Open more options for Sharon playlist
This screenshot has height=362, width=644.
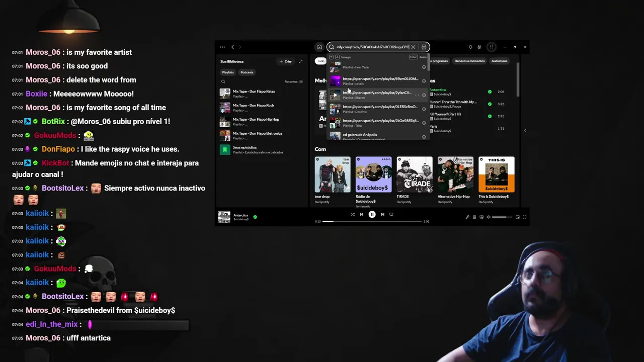point(417,95)
